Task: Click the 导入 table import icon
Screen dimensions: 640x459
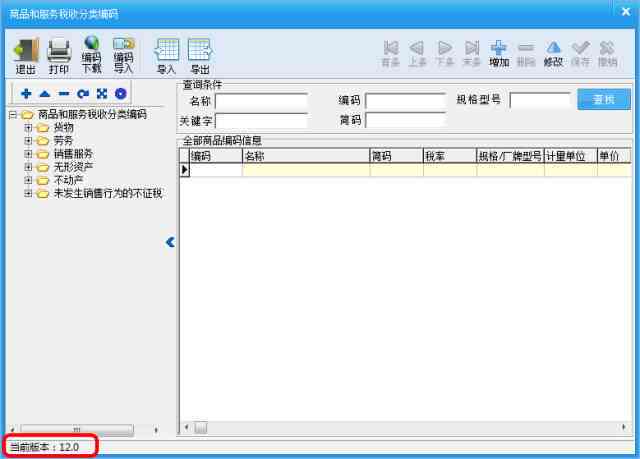Action: 167,56
